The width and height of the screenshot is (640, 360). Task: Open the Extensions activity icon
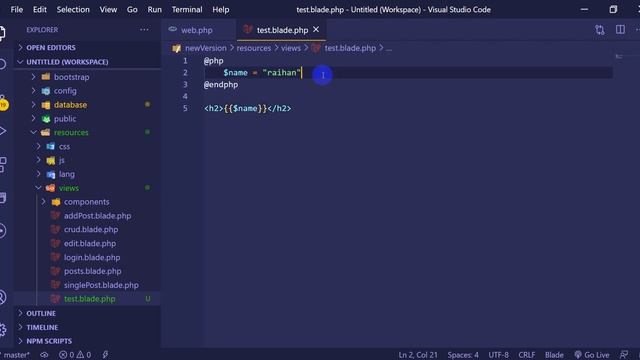tap(2, 164)
